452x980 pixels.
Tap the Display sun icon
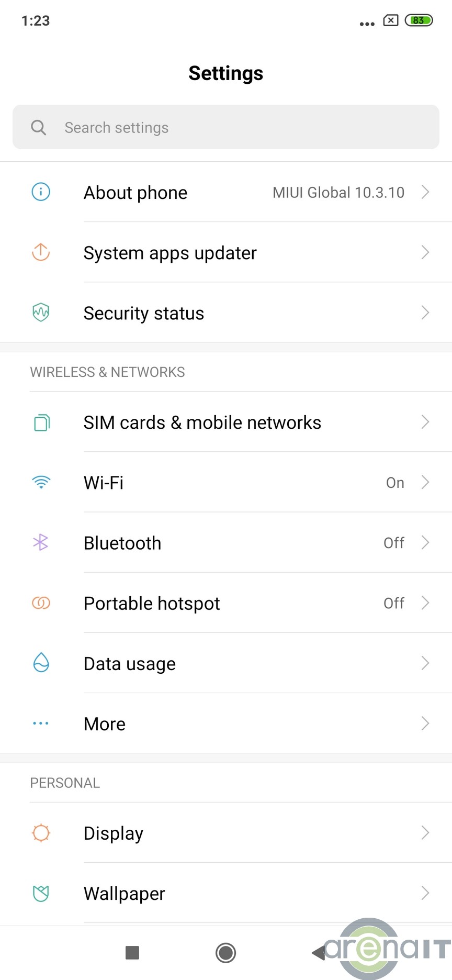(x=41, y=832)
